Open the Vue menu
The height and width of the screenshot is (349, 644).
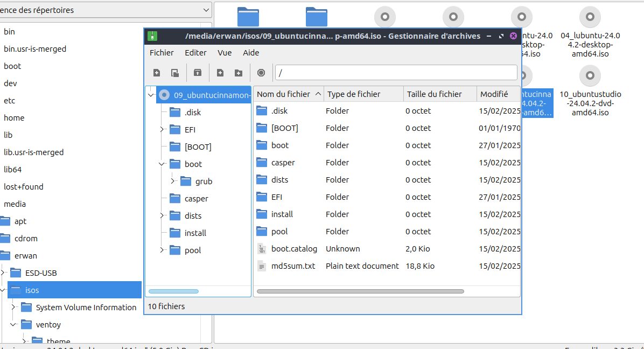tap(225, 53)
